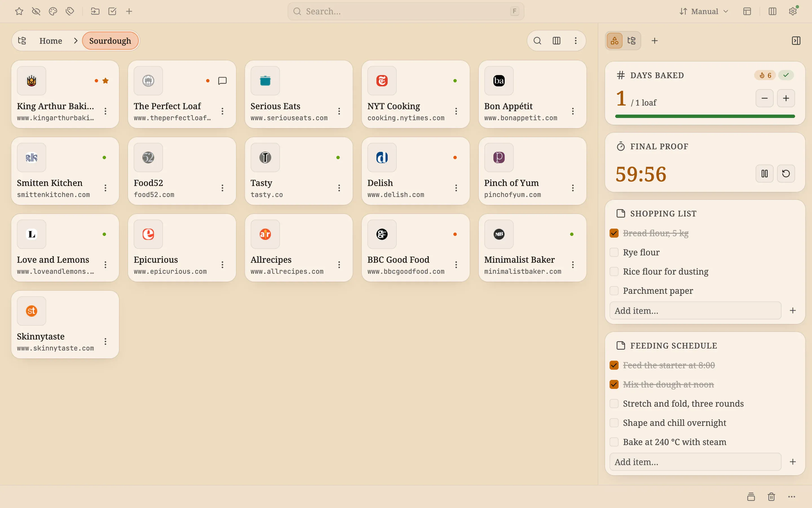Go to Home breadcrumb
The image size is (812, 508).
[51, 41]
